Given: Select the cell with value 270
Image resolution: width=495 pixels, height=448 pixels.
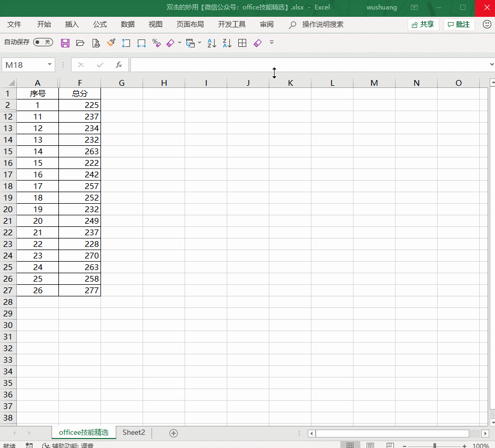Looking at the screenshot, I should point(80,256).
